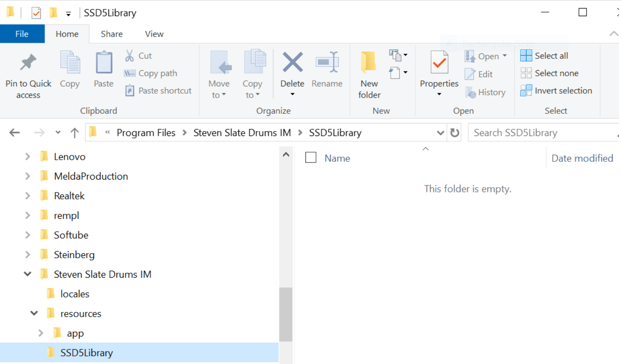Click Program Files in the address bar

[x=146, y=133]
